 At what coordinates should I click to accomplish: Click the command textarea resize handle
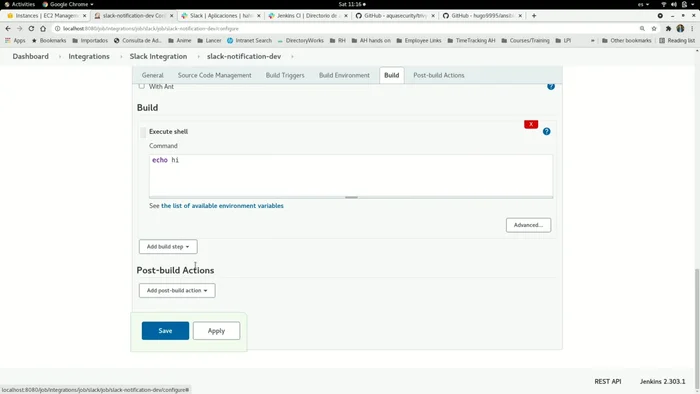(x=351, y=197)
